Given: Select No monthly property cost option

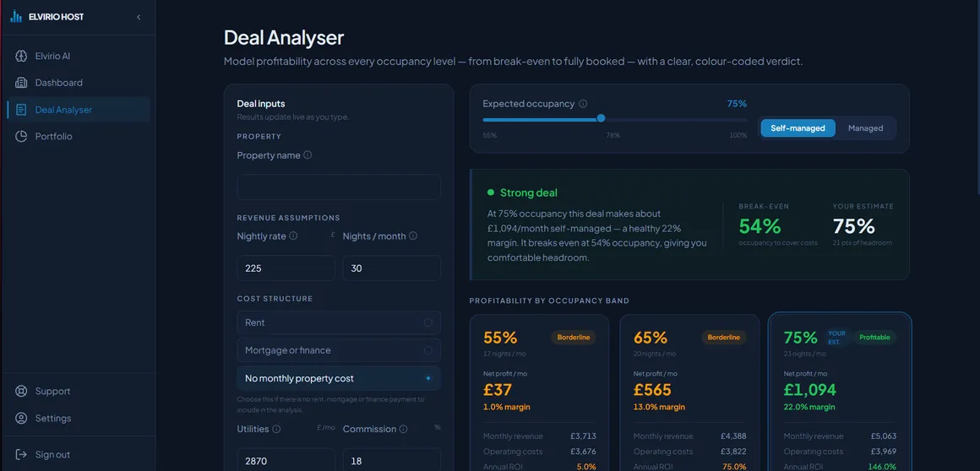Looking at the screenshot, I should click(x=339, y=378).
